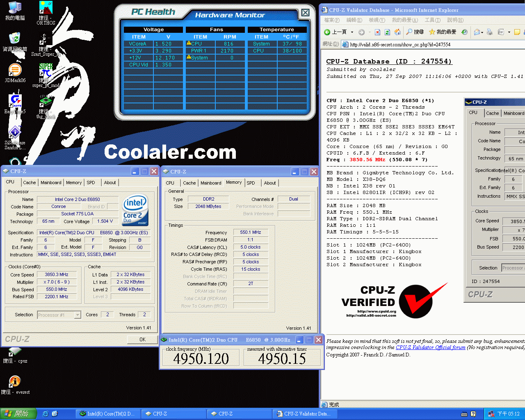Open the Mail button dropdown arrow

click(482, 32)
